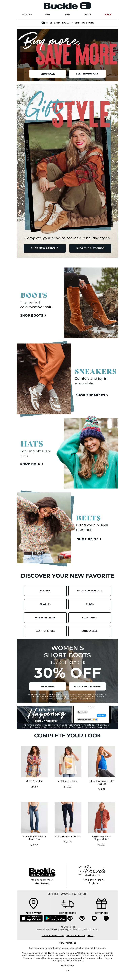This screenshot has height=980, width=135.
Task: Click the Get it on Google Play badge
Action: 55,918
